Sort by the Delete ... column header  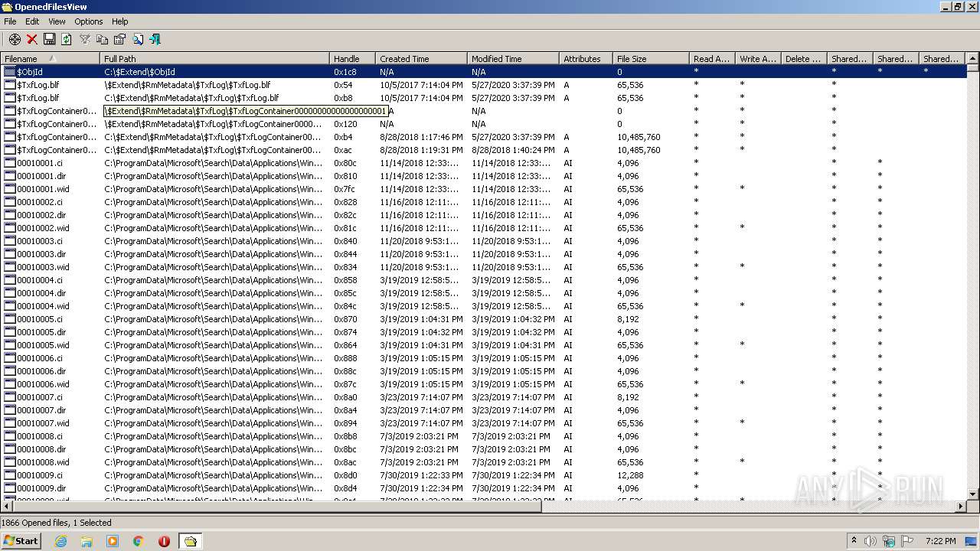pyautogui.click(x=804, y=58)
